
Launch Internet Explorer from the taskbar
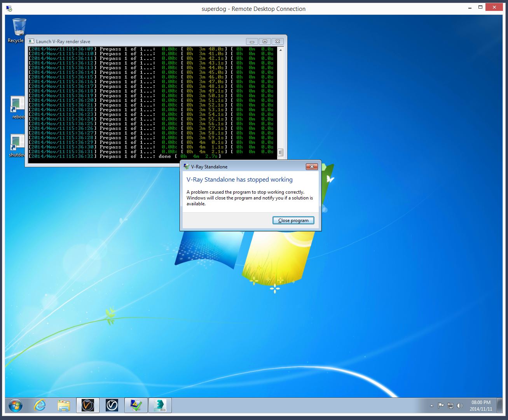click(40, 406)
